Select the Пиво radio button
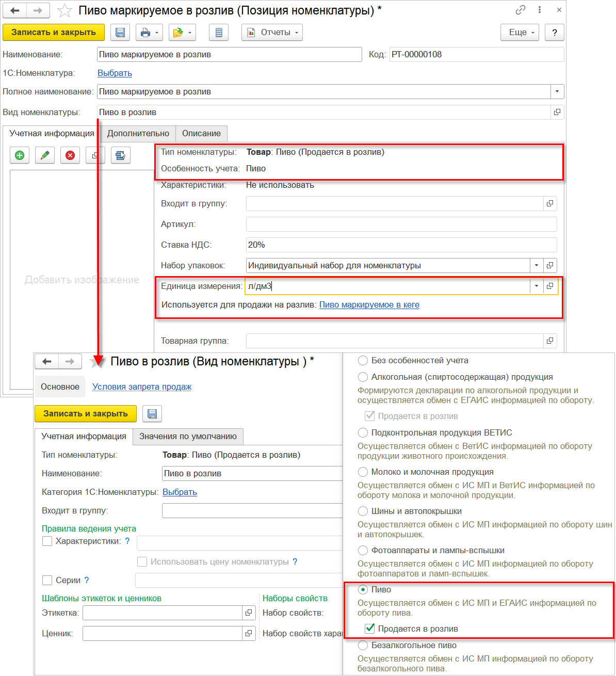616x676 pixels. coord(363,589)
